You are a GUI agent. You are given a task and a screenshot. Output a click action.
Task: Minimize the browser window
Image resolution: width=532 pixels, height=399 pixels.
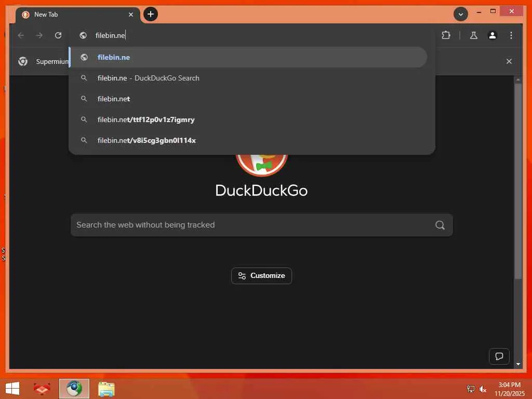(478, 12)
